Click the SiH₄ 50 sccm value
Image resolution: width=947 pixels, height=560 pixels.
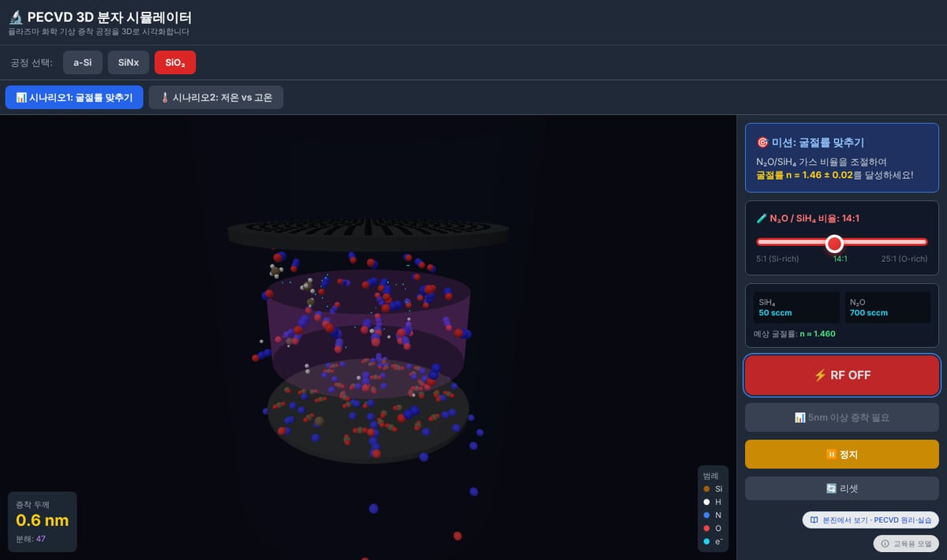tap(775, 313)
